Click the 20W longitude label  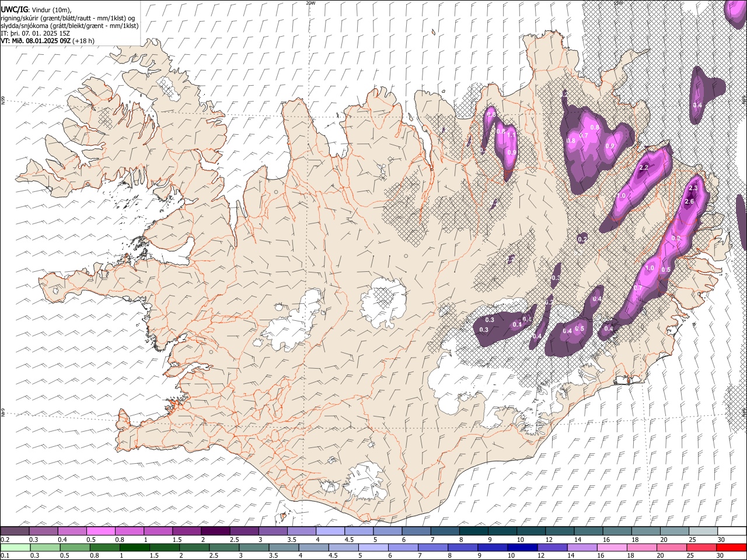point(310,3)
